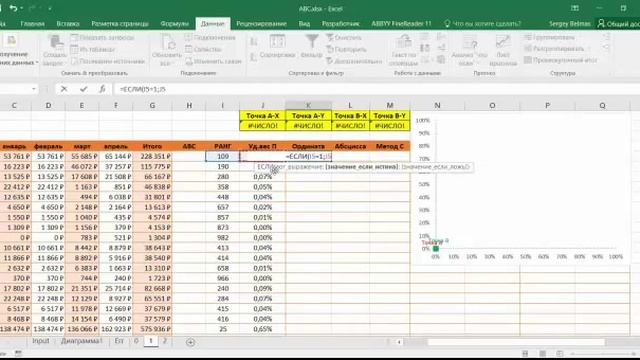Viewport: 640px width, 360px height.
Task: Select the Рецензирование ribbon tab
Action: [261, 24]
